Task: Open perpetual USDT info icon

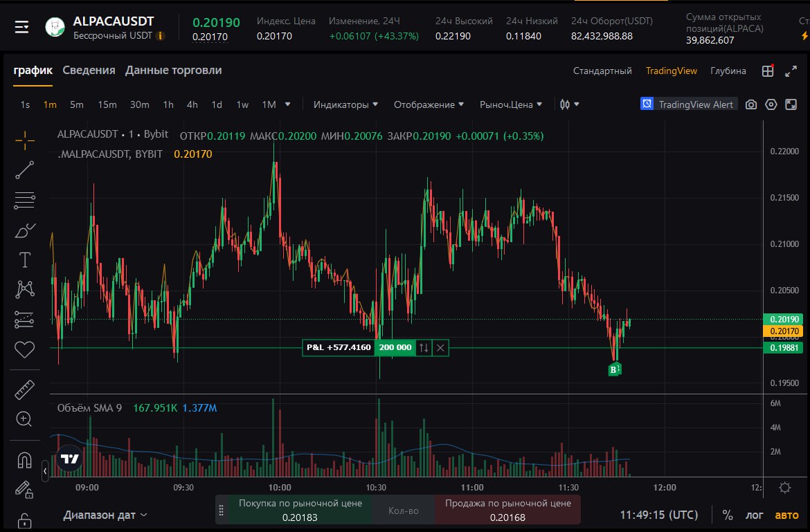Action: tap(161, 35)
